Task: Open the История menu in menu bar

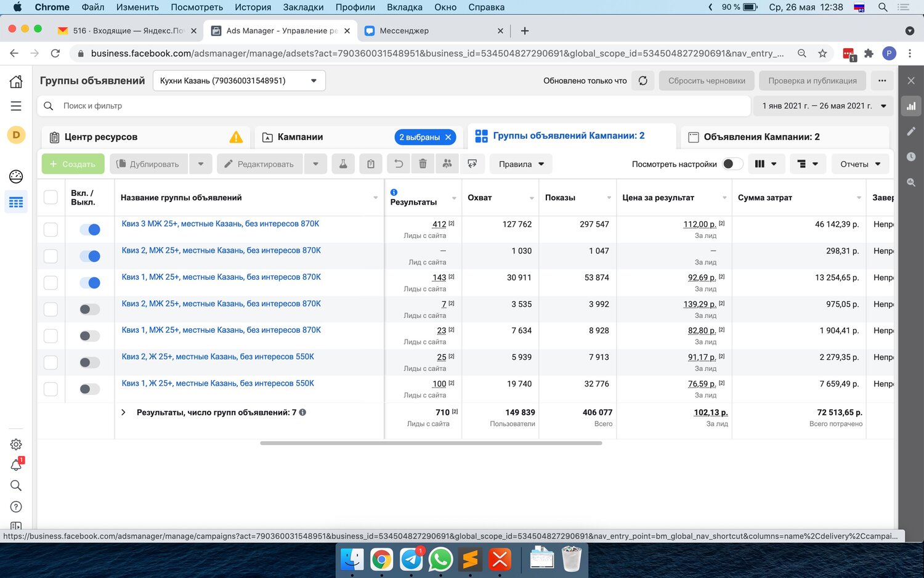Action: tap(253, 7)
